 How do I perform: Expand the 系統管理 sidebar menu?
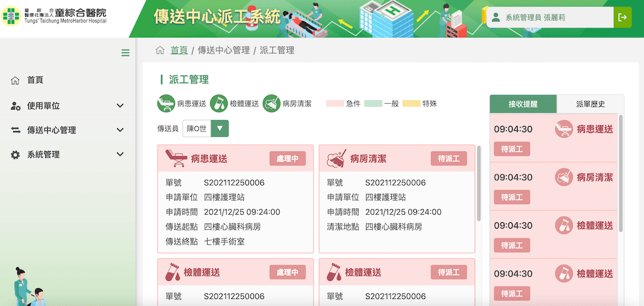[120, 154]
